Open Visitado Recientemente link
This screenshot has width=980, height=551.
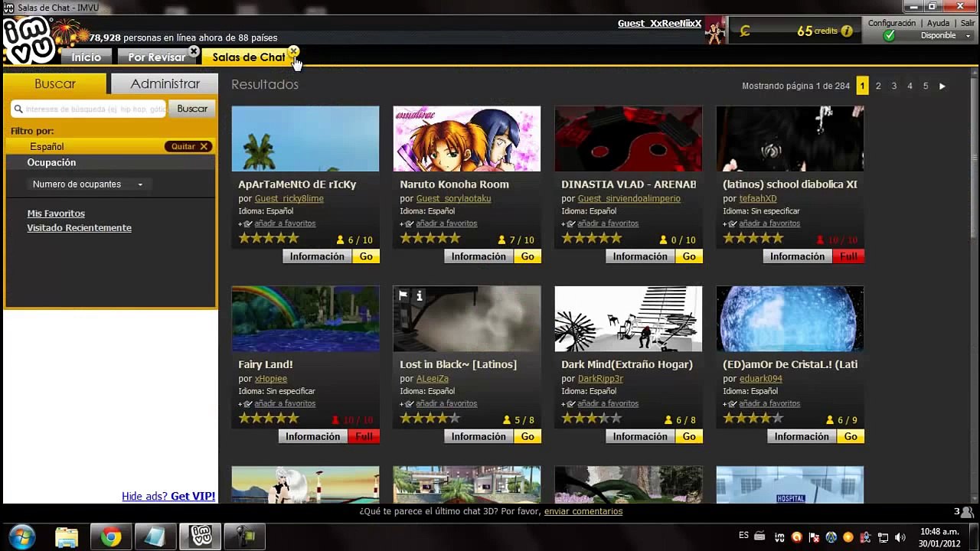click(x=80, y=228)
